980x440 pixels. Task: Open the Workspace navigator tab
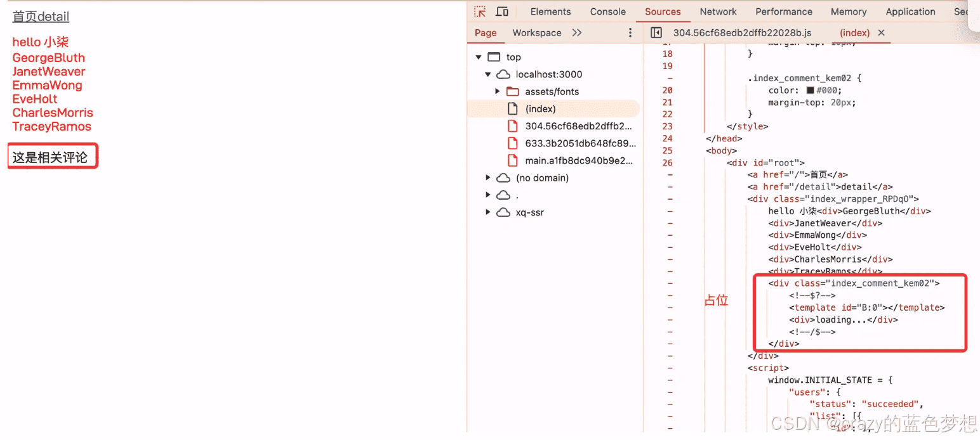pos(537,33)
